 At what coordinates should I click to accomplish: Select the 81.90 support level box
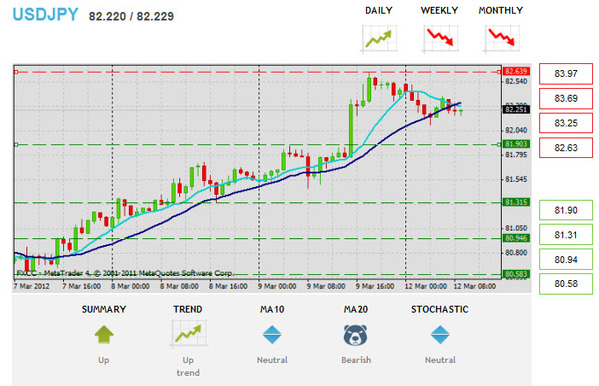[566, 210]
